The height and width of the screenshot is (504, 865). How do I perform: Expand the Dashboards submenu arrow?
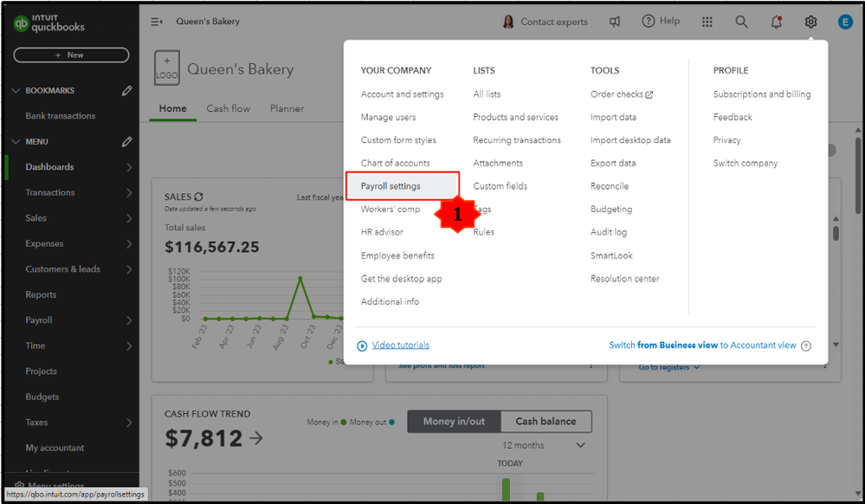(128, 167)
